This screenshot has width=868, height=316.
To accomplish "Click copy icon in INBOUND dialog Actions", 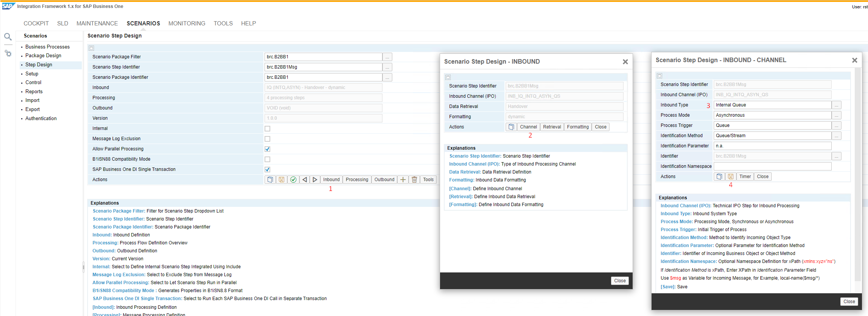I will [x=511, y=127].
